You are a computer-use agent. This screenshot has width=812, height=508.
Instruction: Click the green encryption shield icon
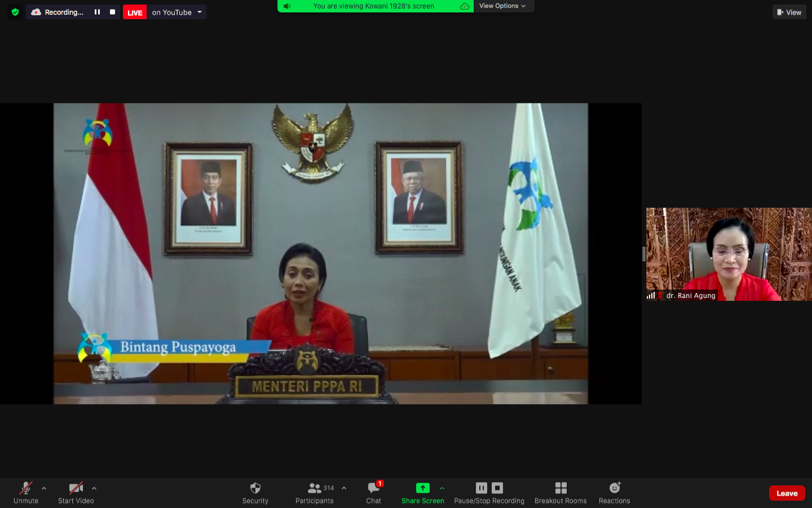(15, 12)
